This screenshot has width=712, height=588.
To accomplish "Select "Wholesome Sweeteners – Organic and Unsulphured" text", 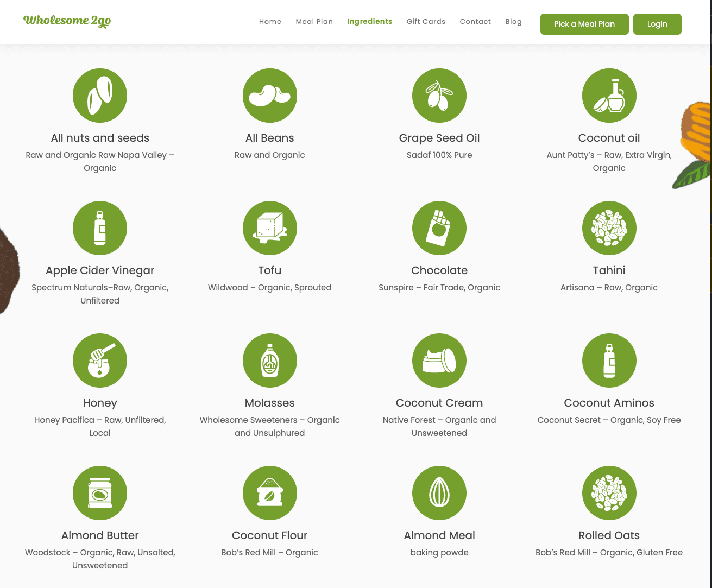I will (x=270, y=426).
